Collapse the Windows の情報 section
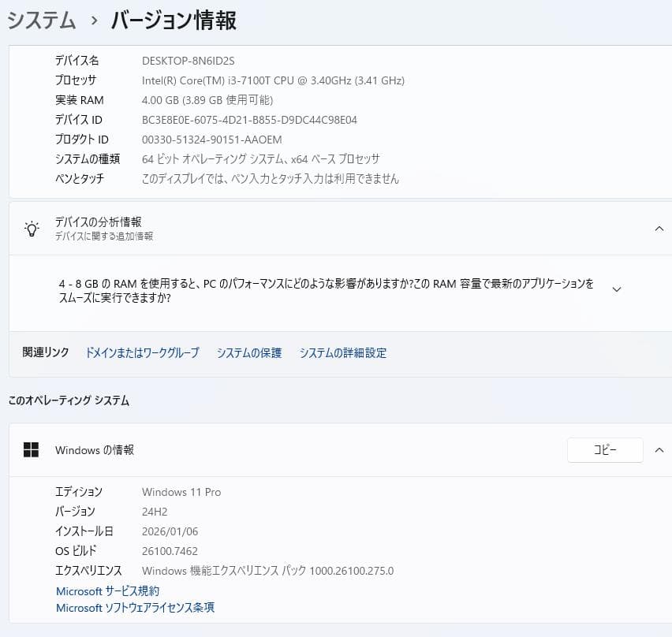This screenshot has height=637, width=672. point(659,450)
